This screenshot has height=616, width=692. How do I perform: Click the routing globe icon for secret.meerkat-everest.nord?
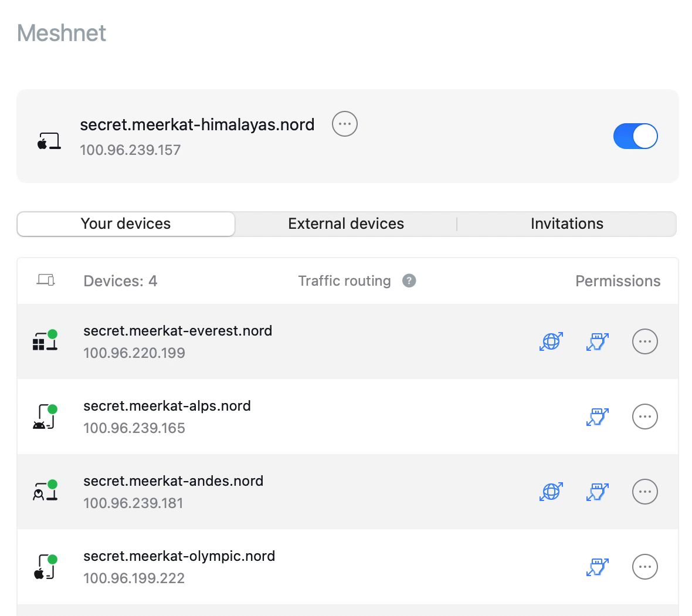click(x=551, y=341)
